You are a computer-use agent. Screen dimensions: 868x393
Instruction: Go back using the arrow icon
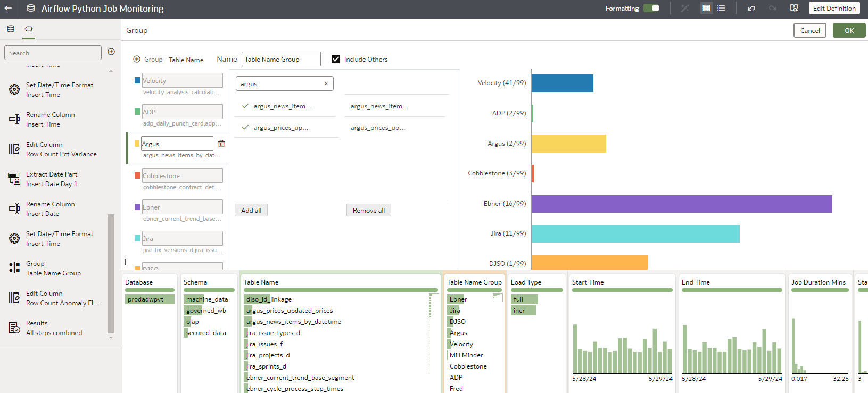pyautogui.click(x=8, y=9)
